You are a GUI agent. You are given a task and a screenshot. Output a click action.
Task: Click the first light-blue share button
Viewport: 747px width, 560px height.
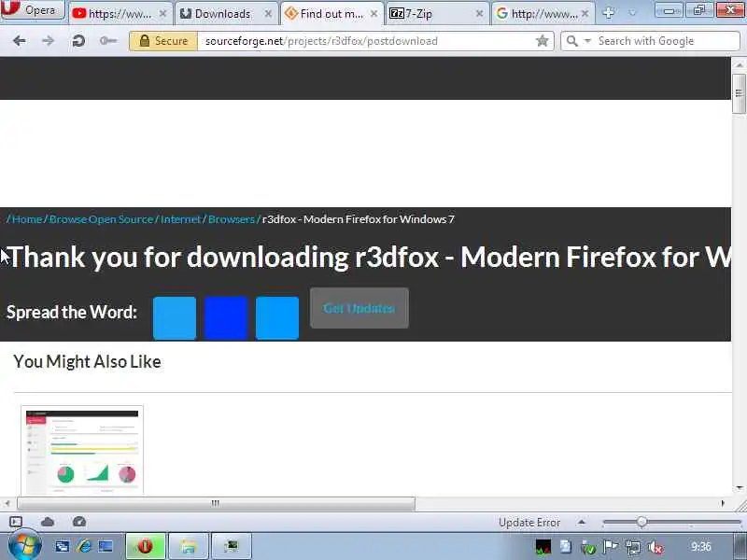(x=175, y=318)
